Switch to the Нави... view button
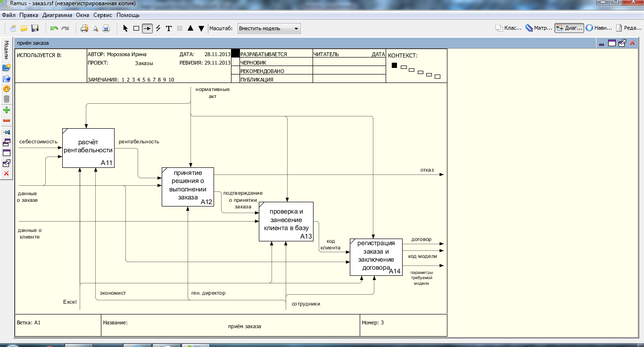This screenshot has height=347, width=644. 599,28
